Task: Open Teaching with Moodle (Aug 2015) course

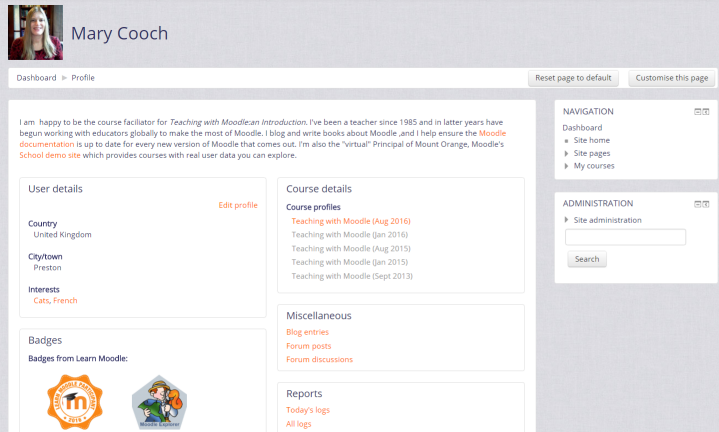Action: pos(351,249)
